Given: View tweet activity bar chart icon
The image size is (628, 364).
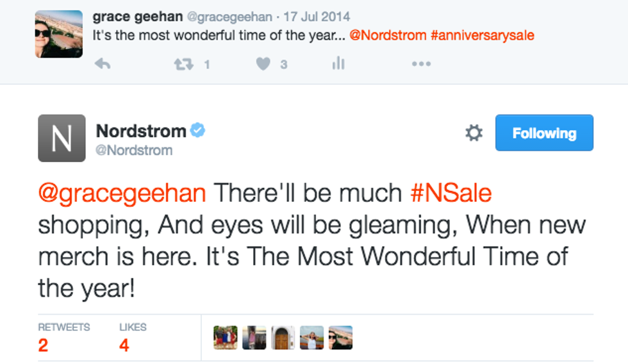Looking at the screenshot, I should [338, 63].
